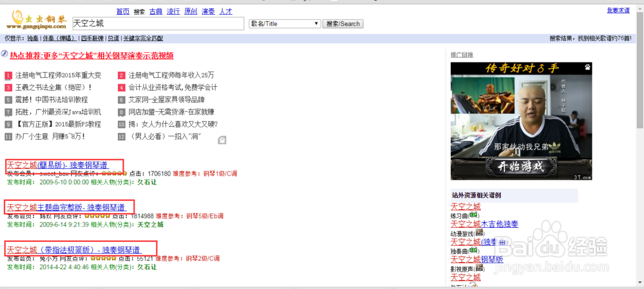
Task: Click ad link 会计从业资格考试,免费学会计
Action: (173, 88)
